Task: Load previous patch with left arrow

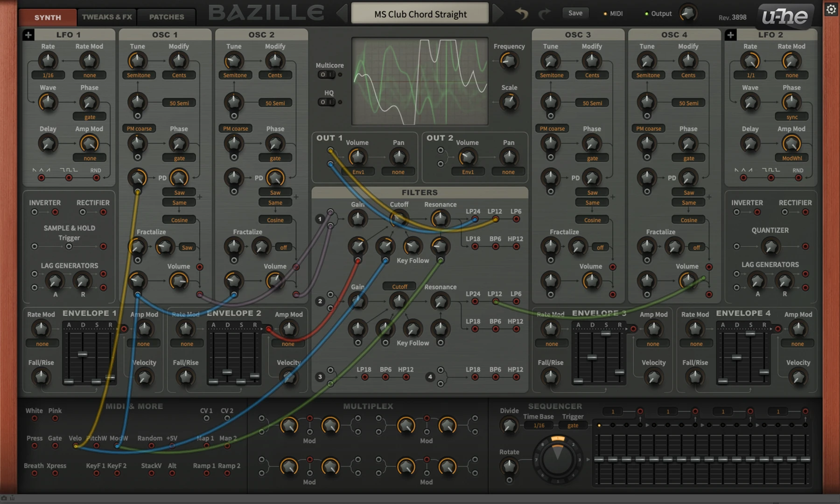Action: coord(342,13)
